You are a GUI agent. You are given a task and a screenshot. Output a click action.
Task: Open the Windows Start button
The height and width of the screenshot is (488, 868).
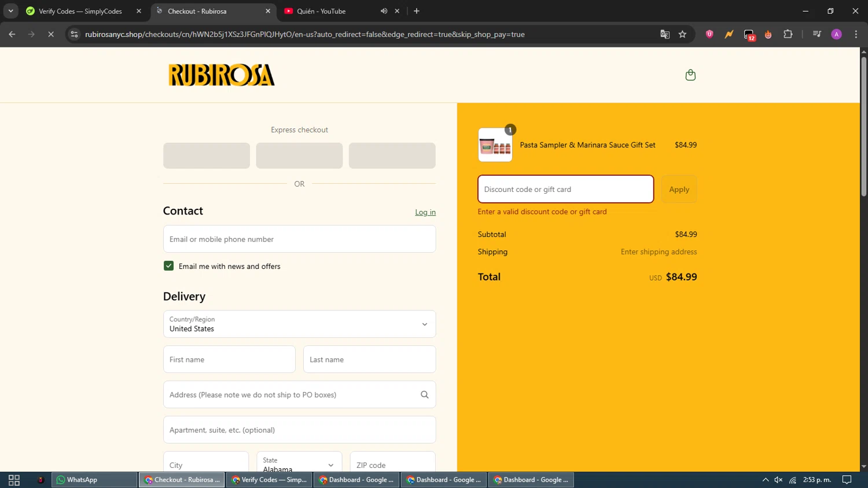[x=14, y=480]
